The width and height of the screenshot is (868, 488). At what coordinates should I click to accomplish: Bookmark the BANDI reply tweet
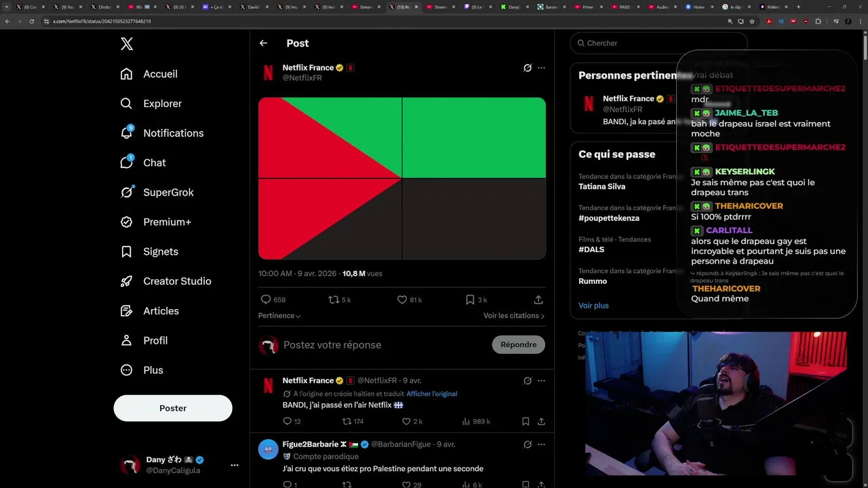point(526,422)
